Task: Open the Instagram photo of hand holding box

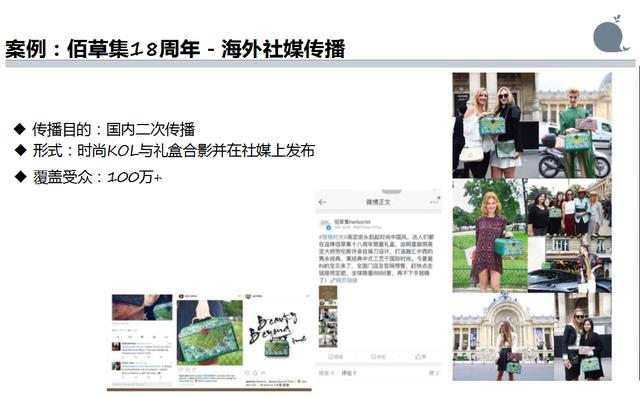Action: [209, 333]
